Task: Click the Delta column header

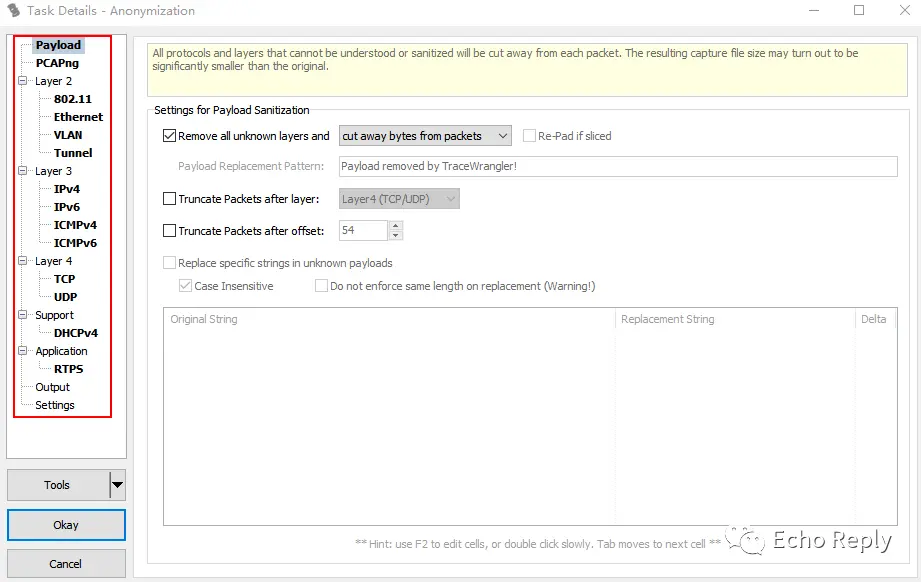Action: point(875,319)
